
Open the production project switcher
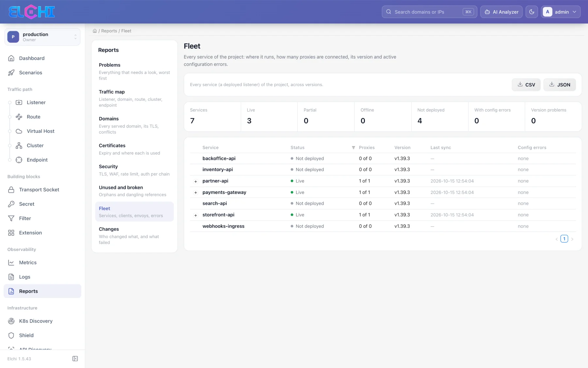click(x=42, y=37)
